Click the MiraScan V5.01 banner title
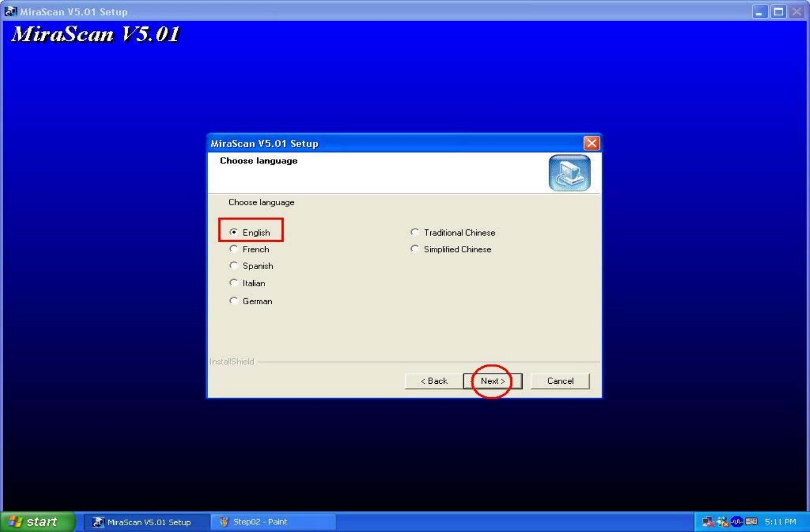Viewport: 810px width, 532px height. pyautogui.click(x=96, y=34)
